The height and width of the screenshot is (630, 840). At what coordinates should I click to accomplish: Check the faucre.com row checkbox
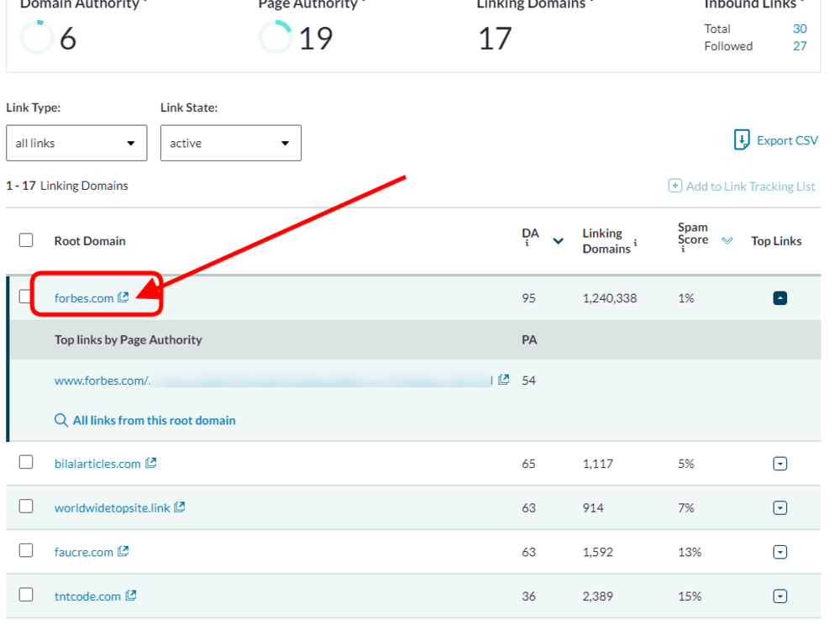[x=26, y=550]
